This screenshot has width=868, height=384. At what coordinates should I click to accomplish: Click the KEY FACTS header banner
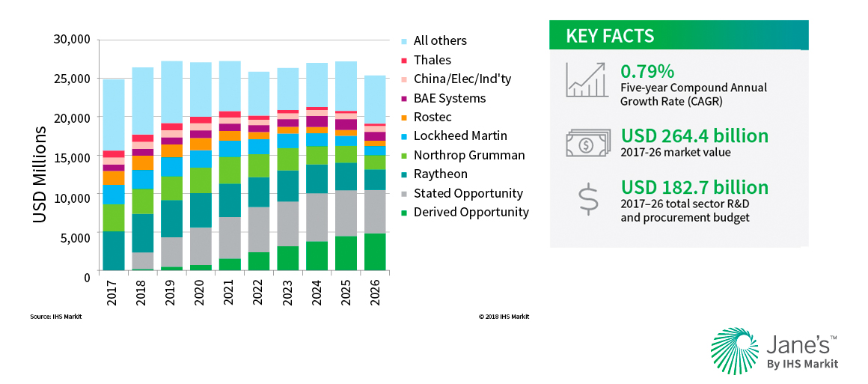point(679,35)
